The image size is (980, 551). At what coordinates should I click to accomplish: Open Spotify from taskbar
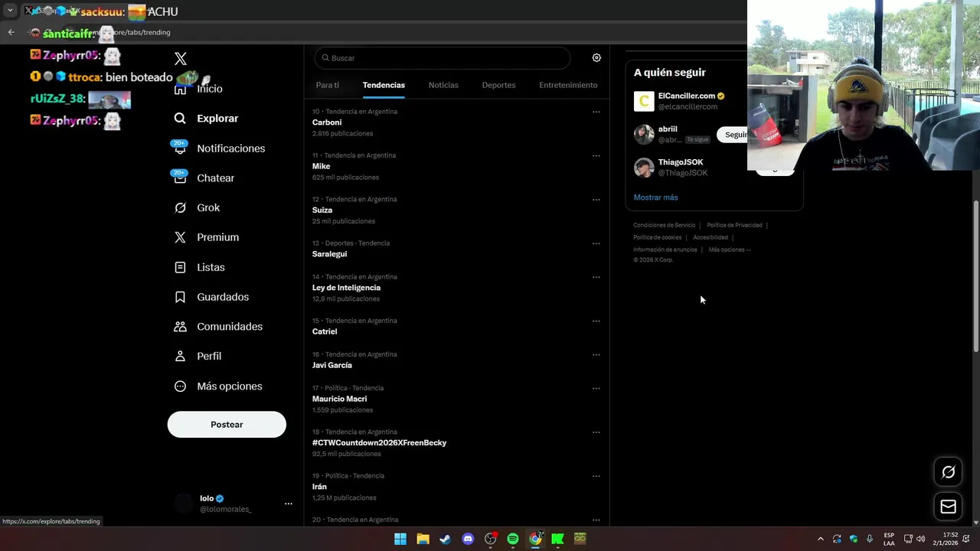(x=513, y=539)
